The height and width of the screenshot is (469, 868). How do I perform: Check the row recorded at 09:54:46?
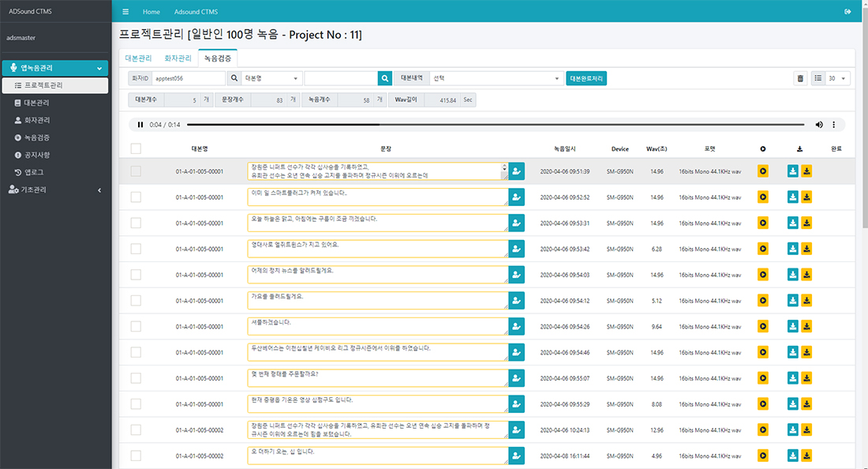(136, 352)
